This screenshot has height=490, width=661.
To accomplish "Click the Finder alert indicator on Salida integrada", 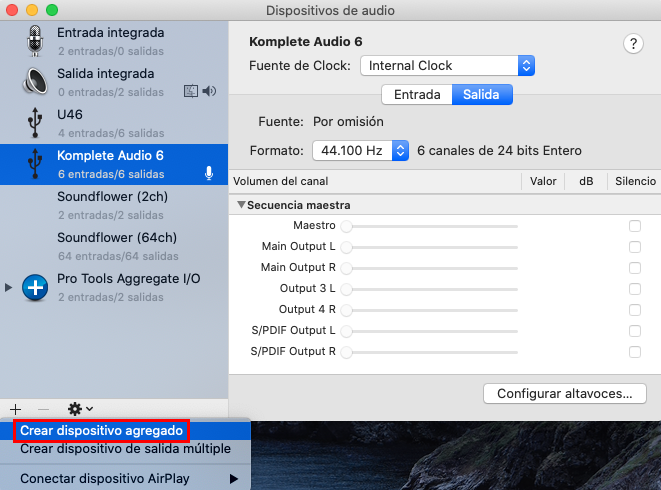I will pos(191,91).
